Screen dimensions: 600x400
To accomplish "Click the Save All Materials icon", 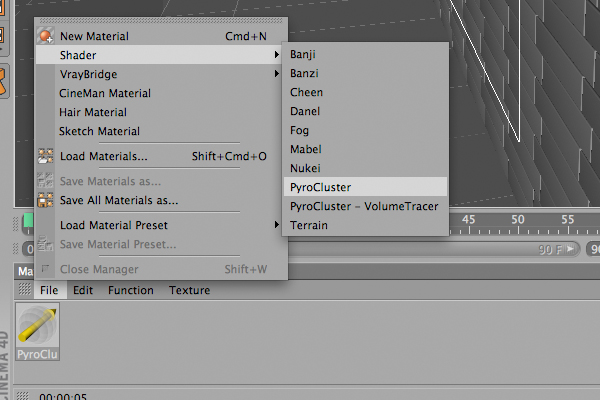I will click(46, 200).
